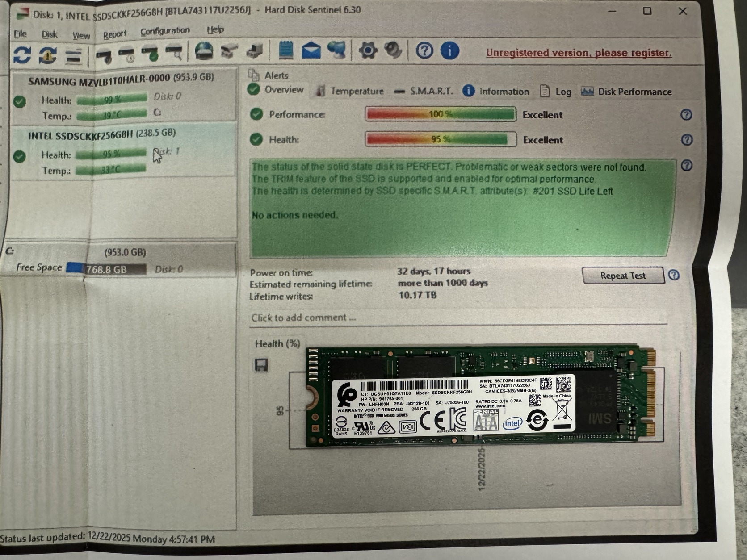Viewport: 747px width, 560px height.
Task: Click the disk icon with green badge
Action: 150,54
